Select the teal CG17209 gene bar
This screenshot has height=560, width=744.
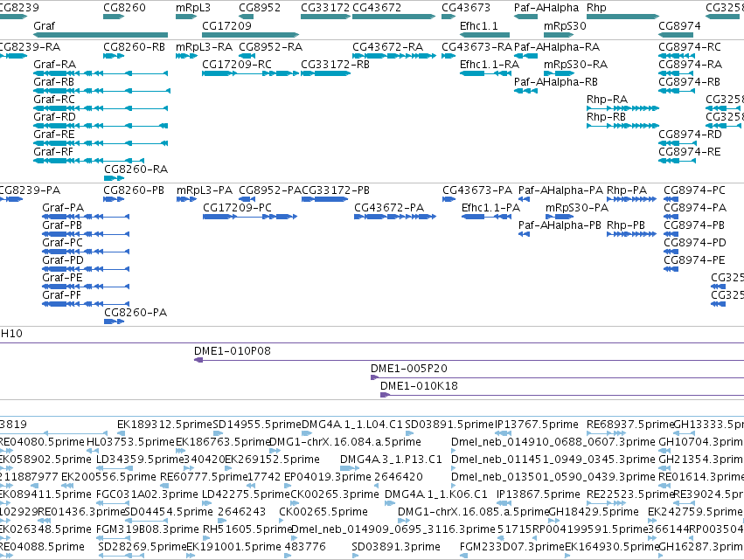pos(251,35)
